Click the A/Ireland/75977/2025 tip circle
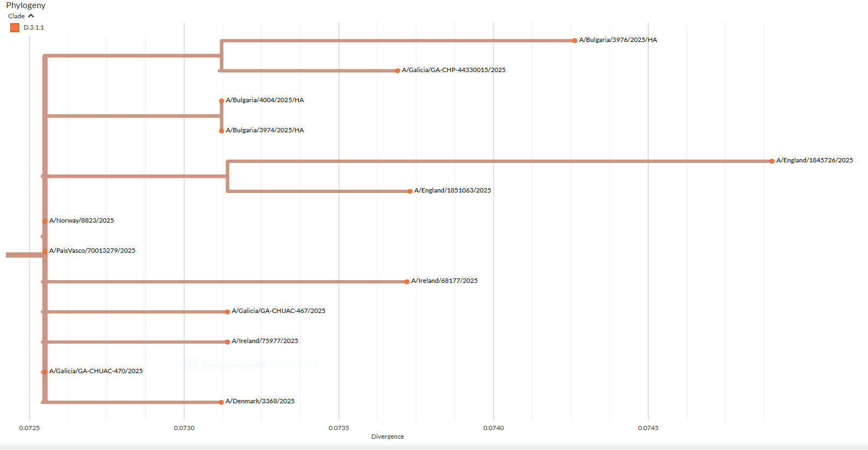The width and height of the screenshot is (868, 450). click(x=228, y=341)
